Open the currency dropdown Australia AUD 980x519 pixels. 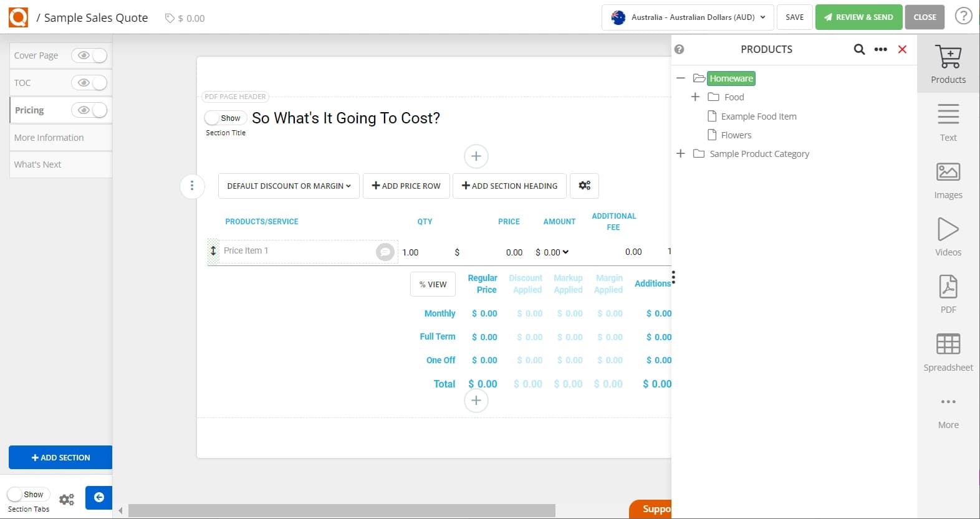pyautogui.click(x=688, y=17)
